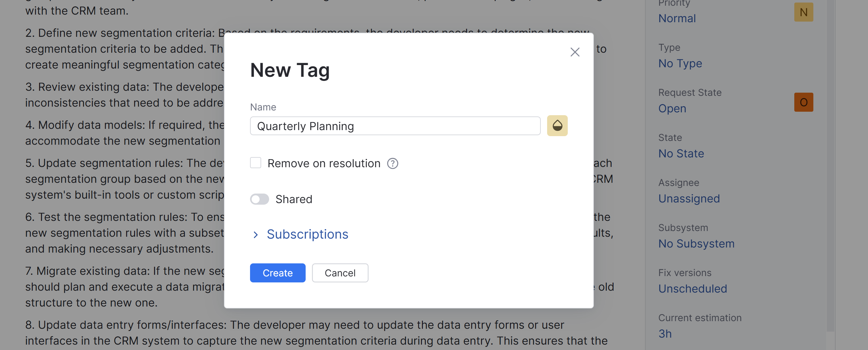
Task: Edit the Current estimation 3h value
Action: 665,334
